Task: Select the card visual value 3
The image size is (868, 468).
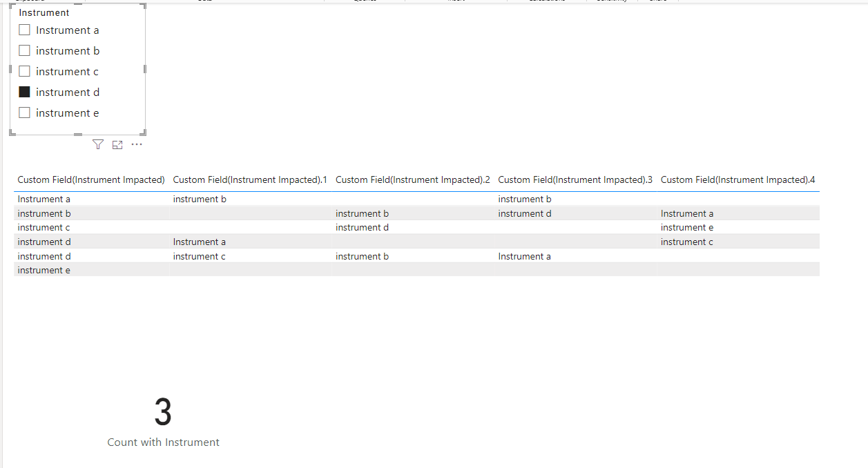Action: click(x=163, y=413)
